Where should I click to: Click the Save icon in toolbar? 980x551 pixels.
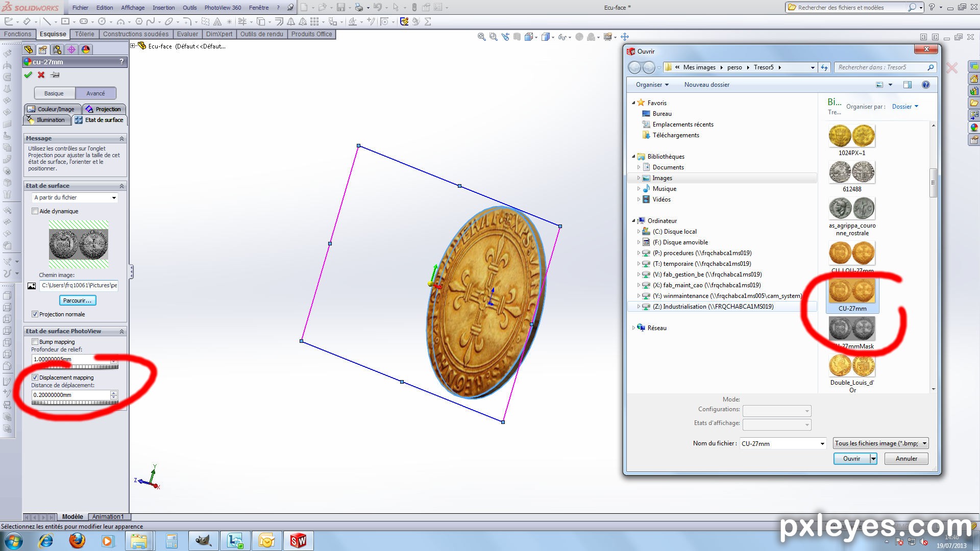[340, 7]
